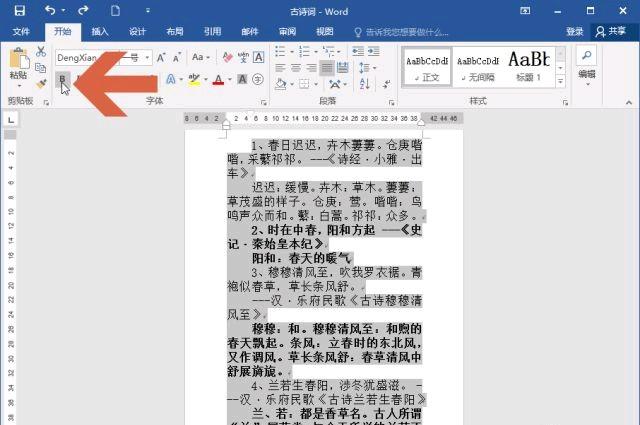This screenshot has width=640, height=425.
Task: Open the font color dropdown arrow
Action: click(230, 79)
